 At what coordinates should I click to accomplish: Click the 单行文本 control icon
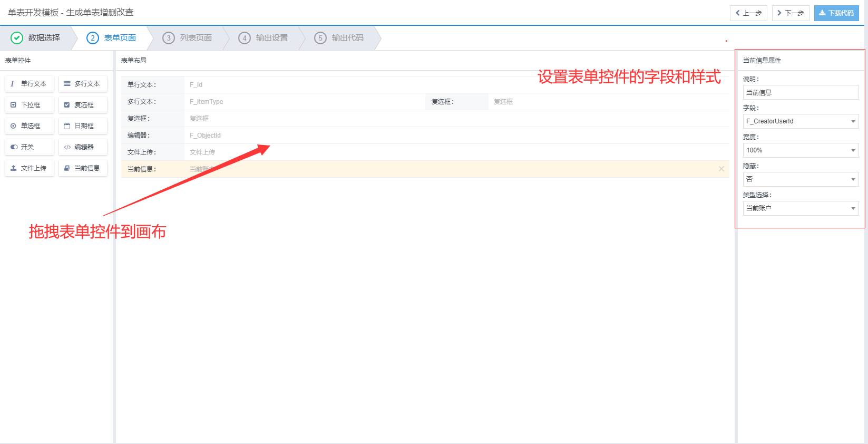click(13, 84)
